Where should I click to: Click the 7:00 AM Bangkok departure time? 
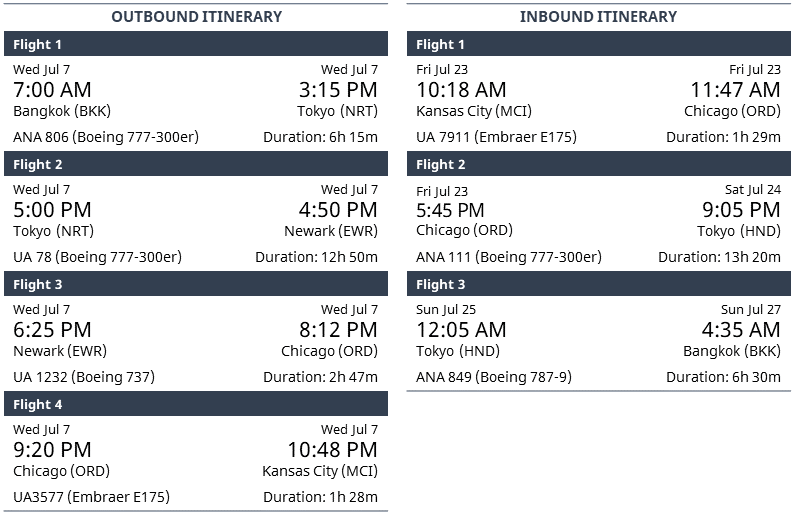point(52,90)
